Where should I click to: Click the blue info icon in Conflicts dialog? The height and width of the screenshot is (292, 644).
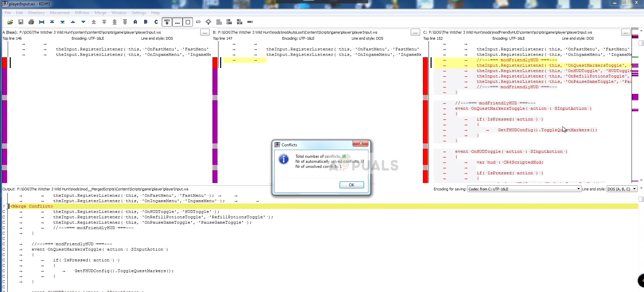click(x=284, y=159)
